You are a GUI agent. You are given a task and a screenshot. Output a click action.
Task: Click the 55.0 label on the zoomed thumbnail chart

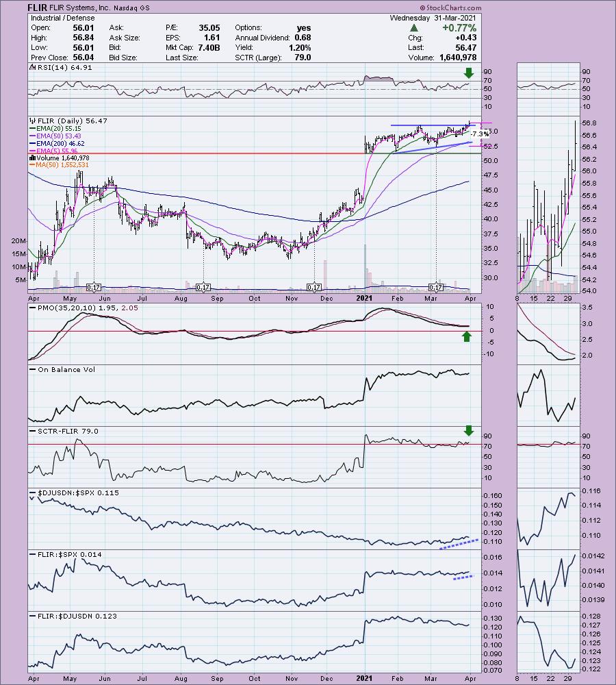tap(590, 231)
